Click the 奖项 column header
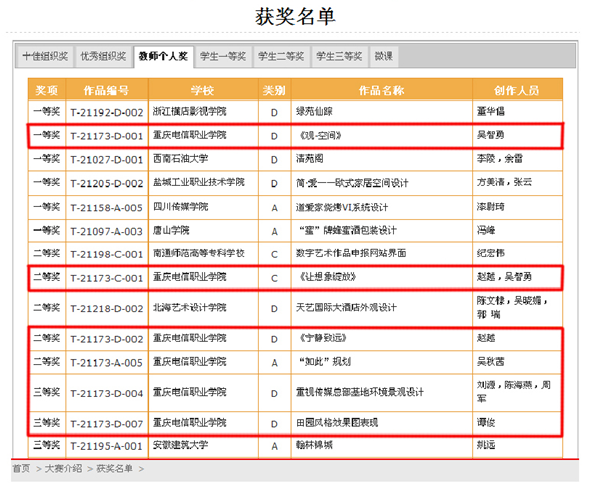The height and width of the screenshot is (483, 600). click(x=47, y=90)
